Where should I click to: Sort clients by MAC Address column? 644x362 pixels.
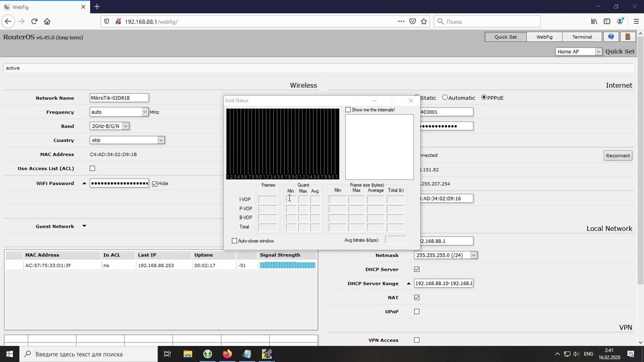coord(61,255)
